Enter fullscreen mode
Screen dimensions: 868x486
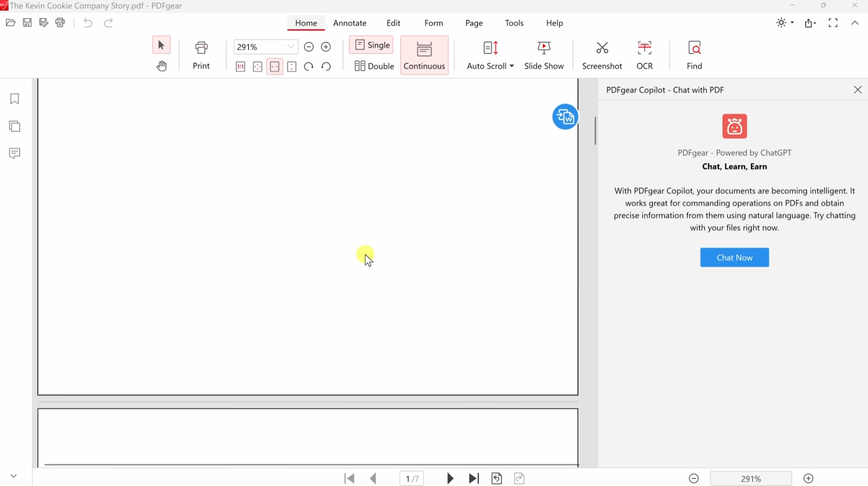pos(833,23)
